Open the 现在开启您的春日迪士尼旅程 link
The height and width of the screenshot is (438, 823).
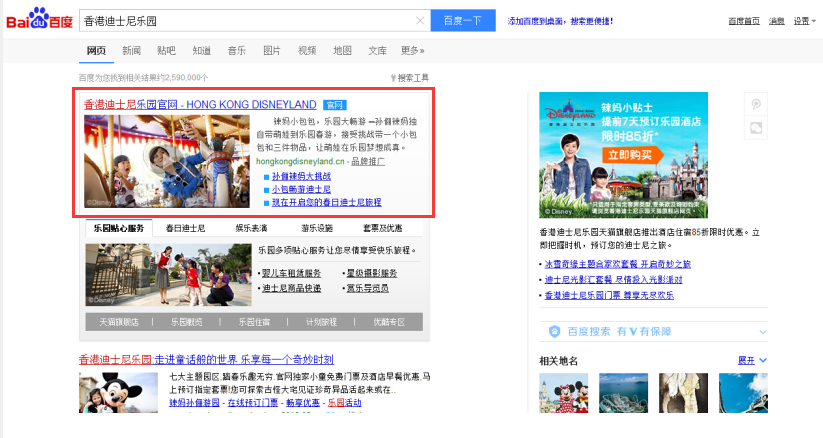click(326, 202)
